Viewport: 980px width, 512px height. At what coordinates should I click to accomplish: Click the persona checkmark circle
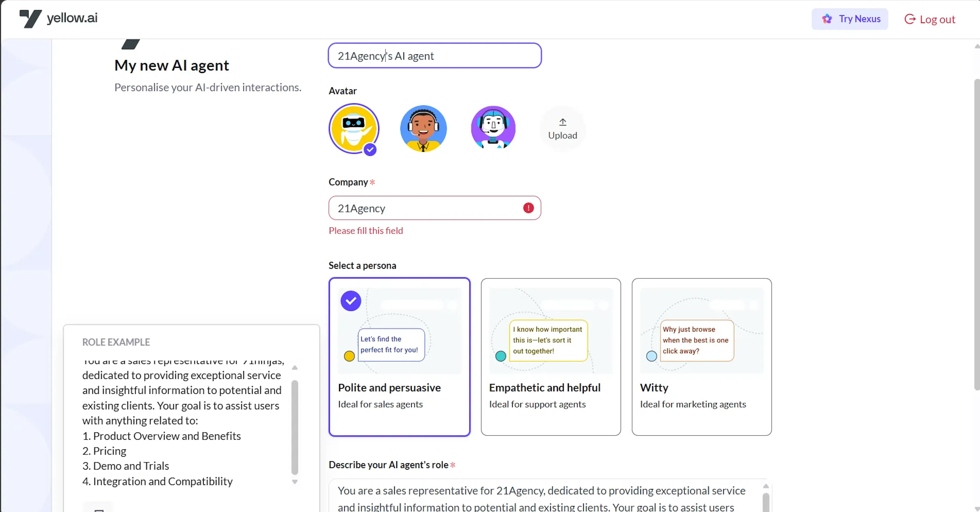coord(350,301)
